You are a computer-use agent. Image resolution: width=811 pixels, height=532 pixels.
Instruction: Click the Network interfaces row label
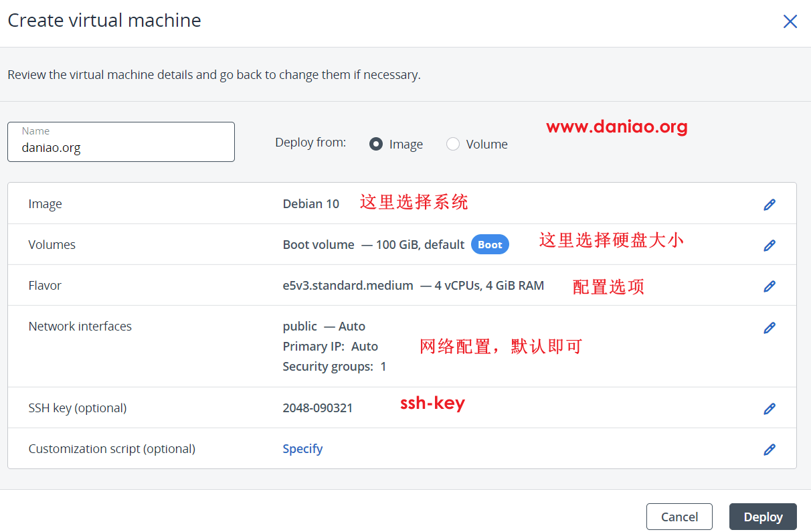tap(80, 327)
